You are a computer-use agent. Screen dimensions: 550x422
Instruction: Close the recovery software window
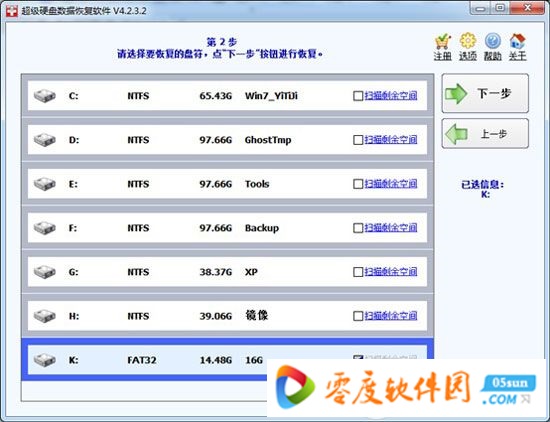click(527, 8)
